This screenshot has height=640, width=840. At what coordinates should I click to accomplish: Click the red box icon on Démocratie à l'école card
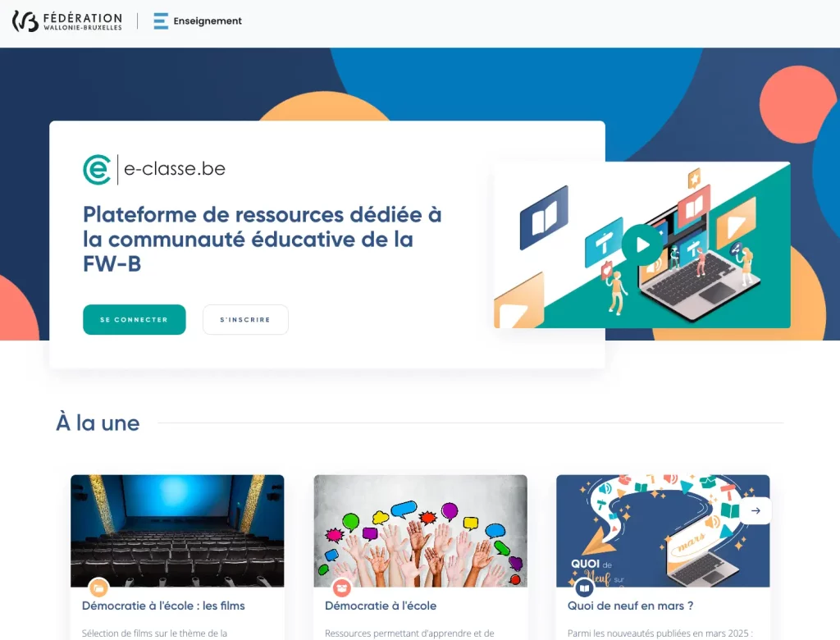coord(341,588)
